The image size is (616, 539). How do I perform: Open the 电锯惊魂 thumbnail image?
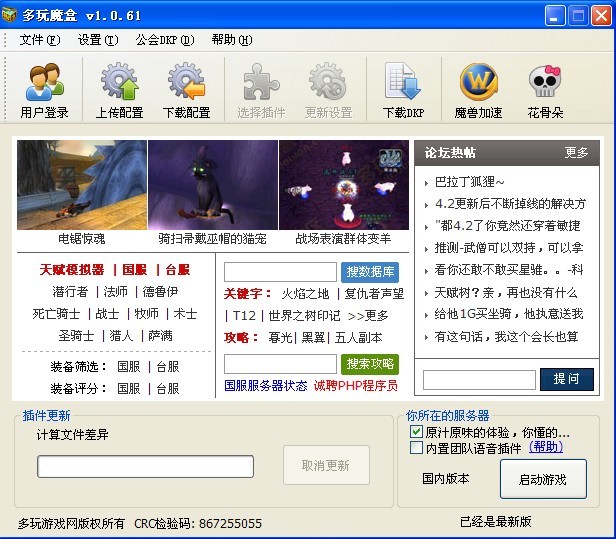pos(82,185)
